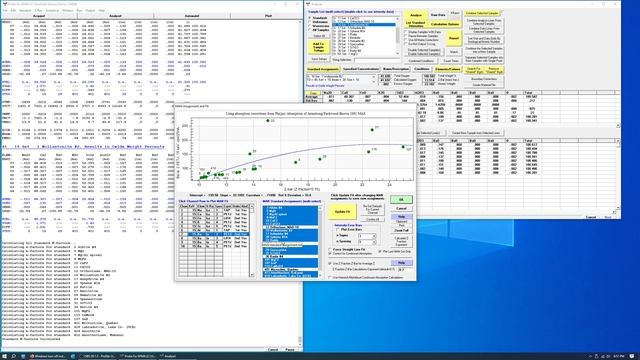Click the Save Setups button
This screenshot has width=640, height=360.
[x=319, y=59]
